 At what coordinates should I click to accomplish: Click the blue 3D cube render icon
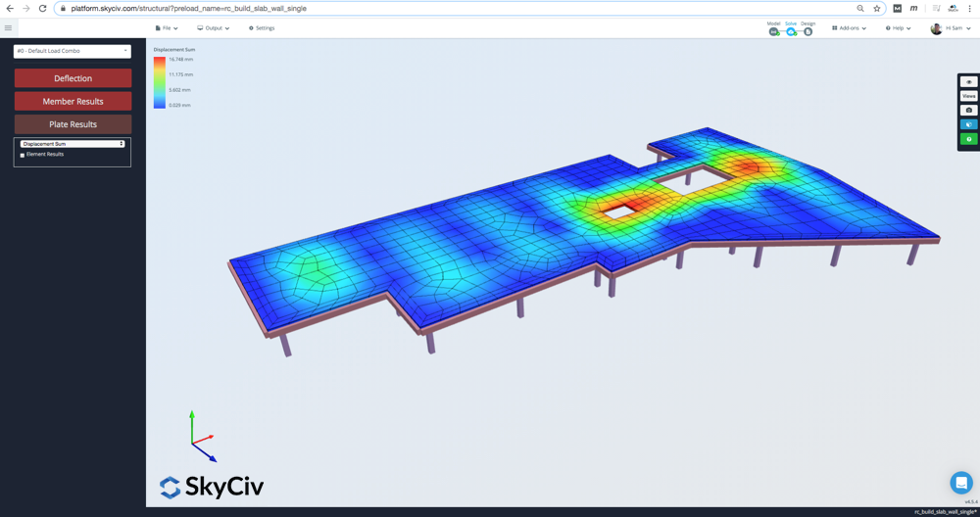[968, 124]
